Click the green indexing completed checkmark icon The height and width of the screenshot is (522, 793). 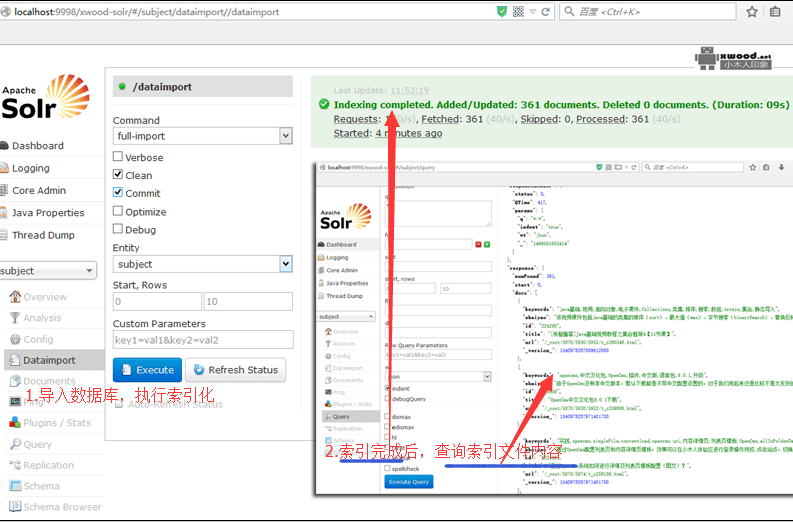tap(324, 104)
